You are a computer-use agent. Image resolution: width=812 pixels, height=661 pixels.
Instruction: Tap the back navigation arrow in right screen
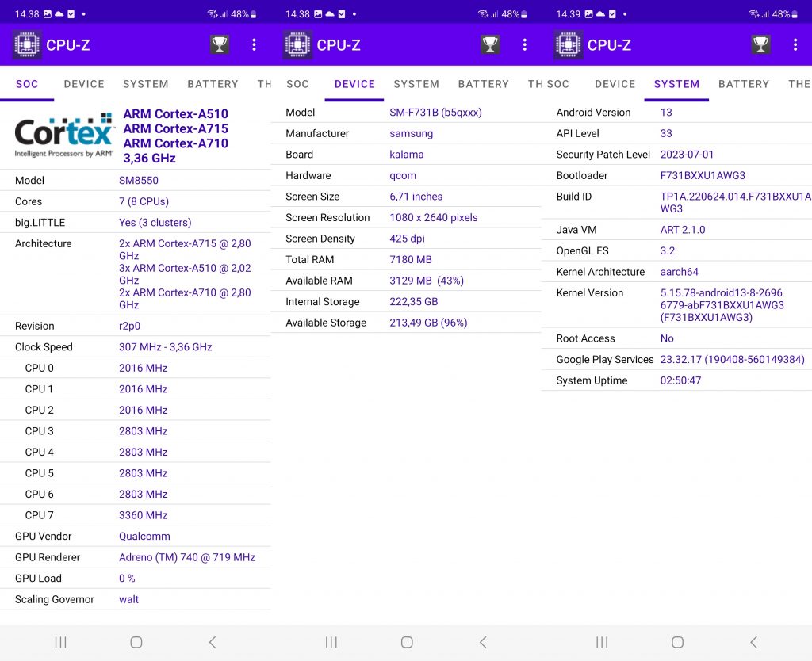tap(754, 642)
